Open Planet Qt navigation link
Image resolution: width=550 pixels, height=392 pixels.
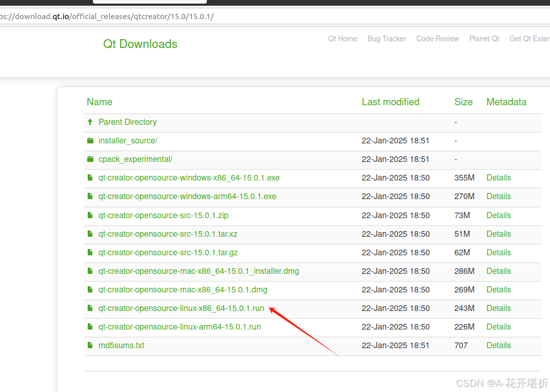tap(484, 39)
